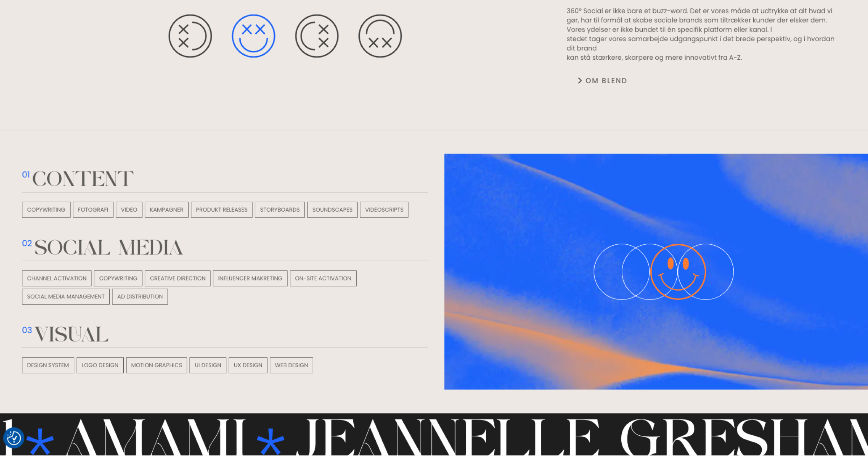Screen dimensions: 868x456
Task: Click the scrolling brand ticker bar
Action: click(x=434, y=434)
